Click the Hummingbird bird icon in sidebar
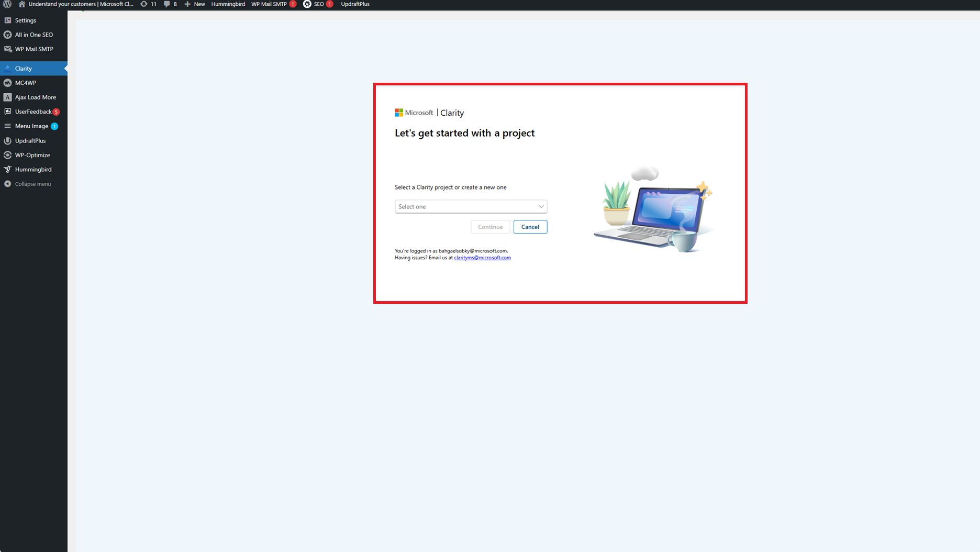This screenshot has width=980, height=552. (8, 169)
